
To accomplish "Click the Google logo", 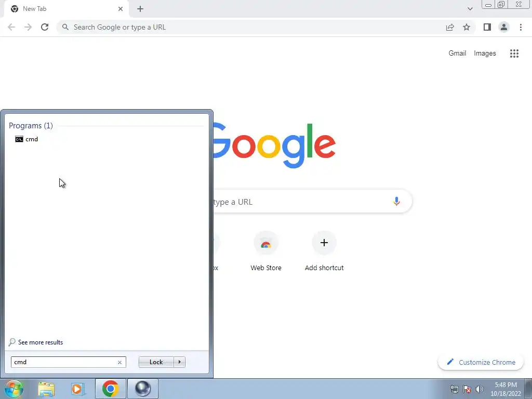I will click(274, 145).
